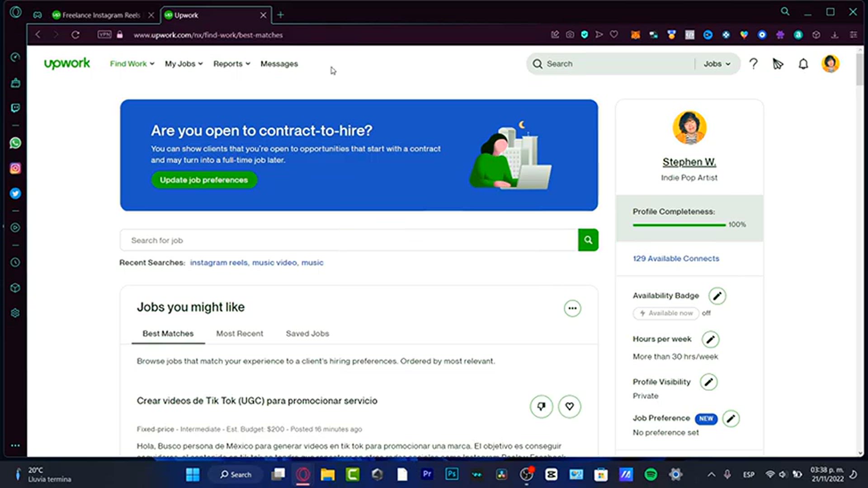The image size is (868, 488).
Task: Open Twitter in the Opera sidebar
Action: tap(15, 193)
